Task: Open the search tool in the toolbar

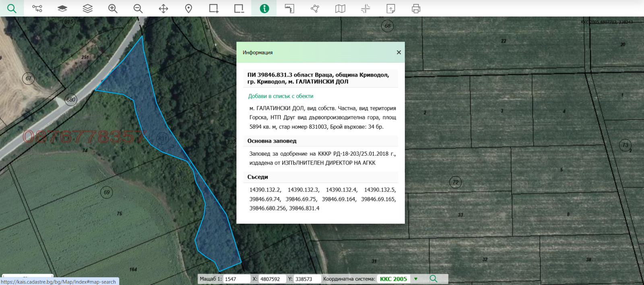Action: 12,8
